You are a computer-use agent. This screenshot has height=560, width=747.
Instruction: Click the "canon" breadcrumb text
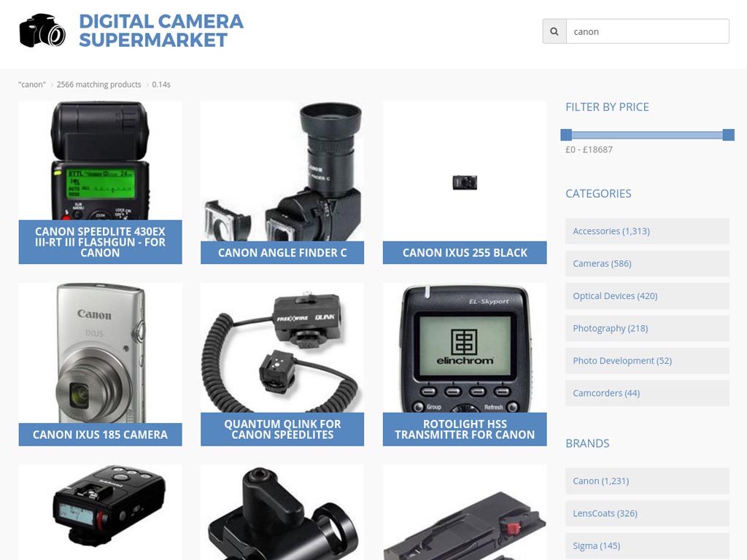(32, 85)
